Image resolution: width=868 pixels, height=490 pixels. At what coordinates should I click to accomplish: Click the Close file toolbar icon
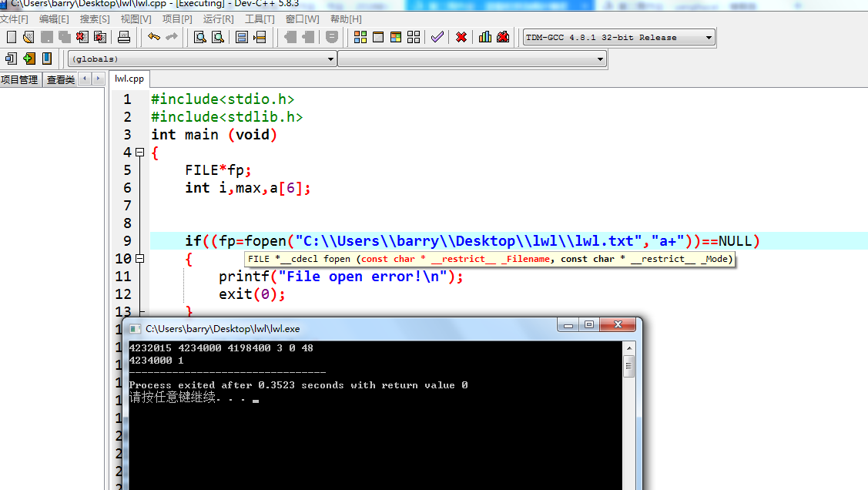point(82,37)
